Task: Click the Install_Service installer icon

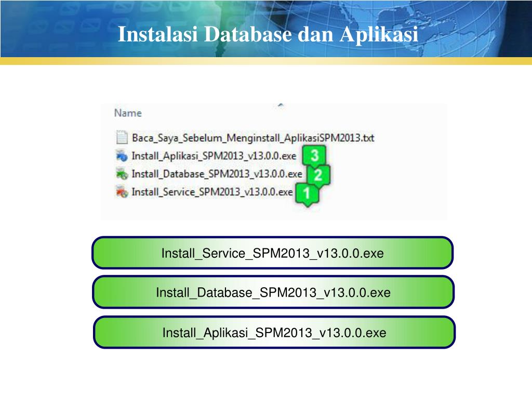Action: 122,191
